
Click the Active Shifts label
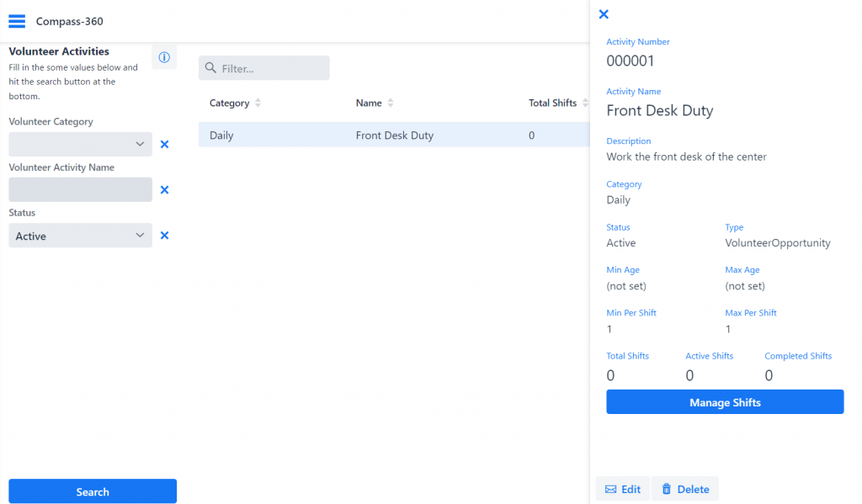point(709,356)
